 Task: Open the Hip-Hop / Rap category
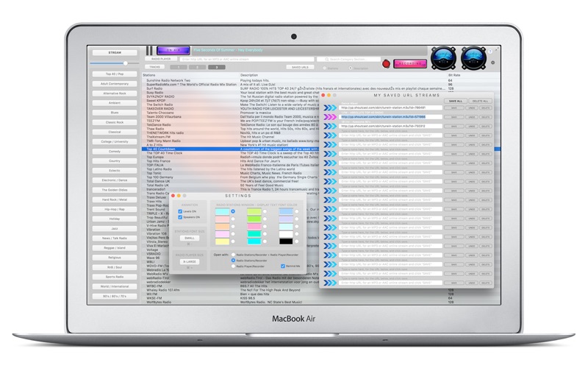pos(115,209)
